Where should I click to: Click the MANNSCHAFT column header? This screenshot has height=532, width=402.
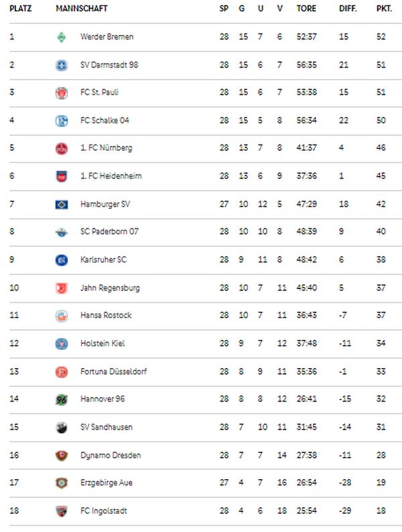coord(82,9)
